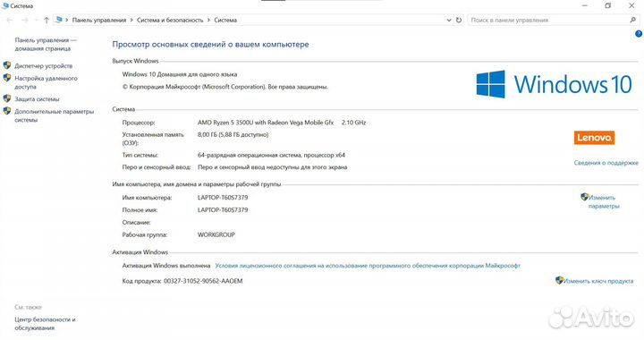Screen dimensions: 644x340
Task: Click the installed memory value 8,00 ГБ
Action: pos(233,135)
